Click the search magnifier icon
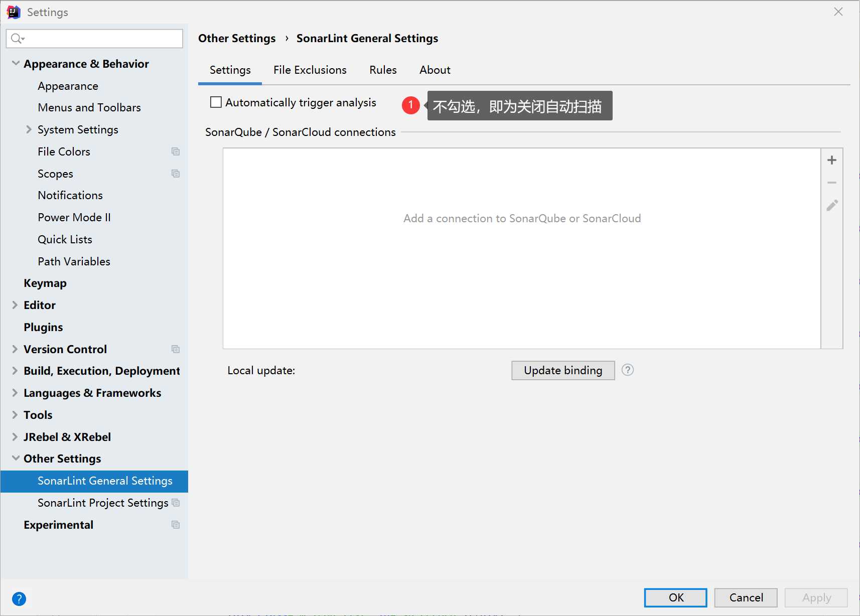 click(x=17, y=39)
